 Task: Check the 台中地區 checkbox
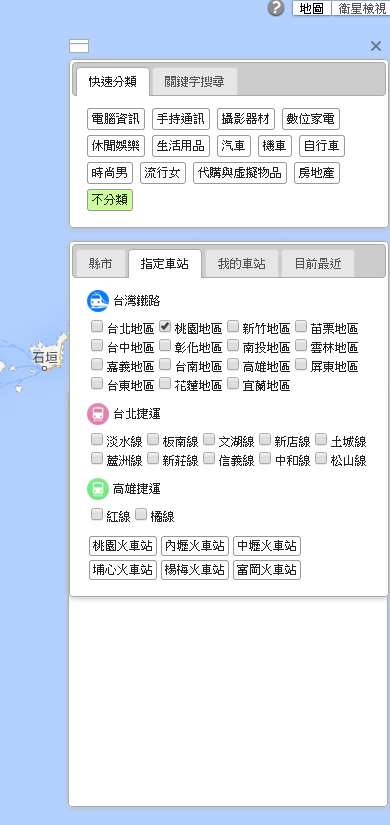(97, 346)
